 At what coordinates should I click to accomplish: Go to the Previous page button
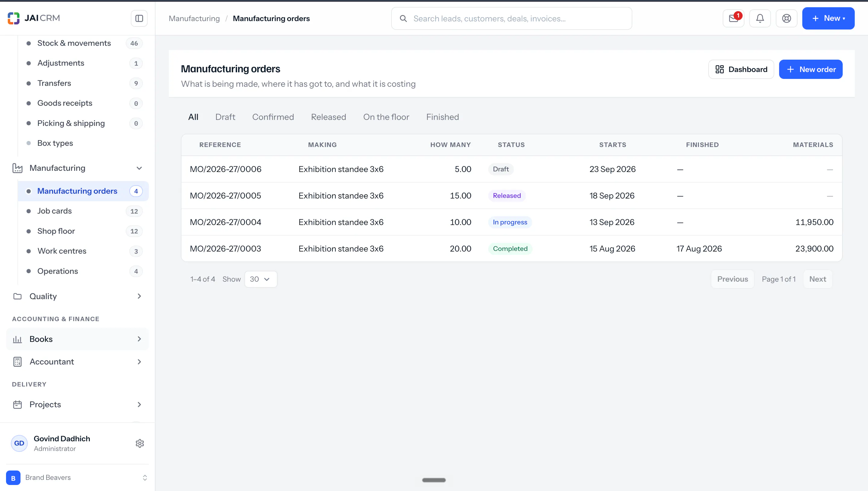tap(732, 279)
